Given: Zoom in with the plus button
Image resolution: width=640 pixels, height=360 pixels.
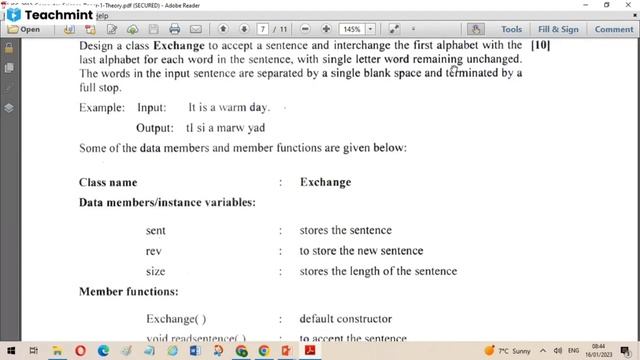Looking at the screenshot, I should point(326,29).
